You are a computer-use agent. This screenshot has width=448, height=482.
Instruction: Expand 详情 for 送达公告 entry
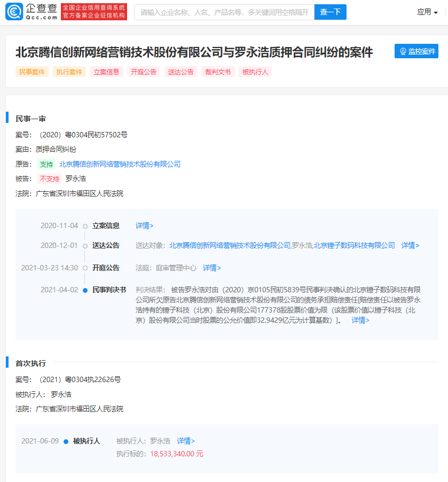coord(410,245)
